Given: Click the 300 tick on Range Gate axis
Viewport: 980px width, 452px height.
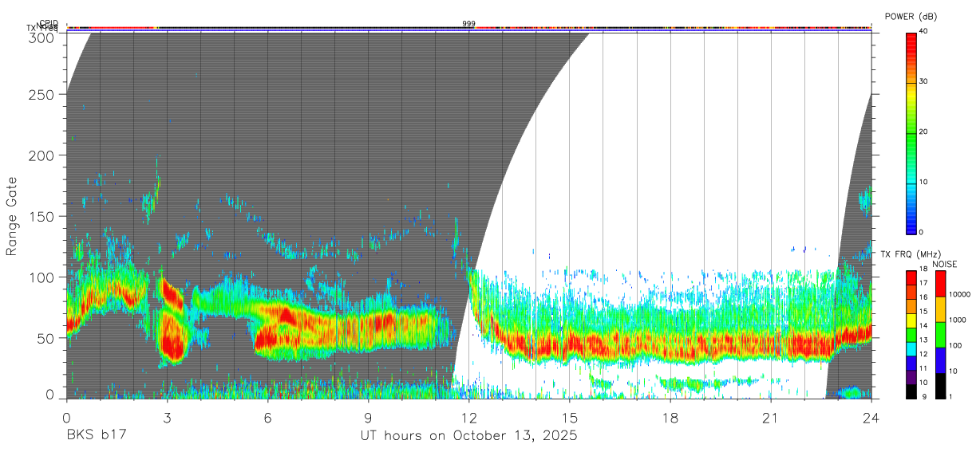Looking at the screenshot, I should click(41, 37).
